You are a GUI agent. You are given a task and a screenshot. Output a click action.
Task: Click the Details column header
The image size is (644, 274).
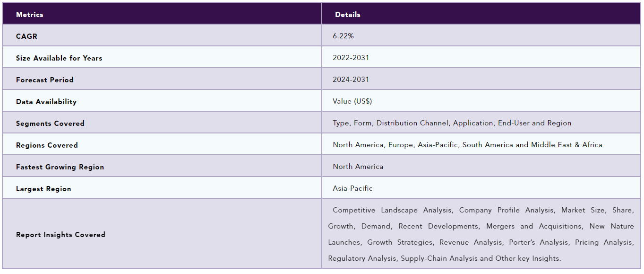(348, 15)
